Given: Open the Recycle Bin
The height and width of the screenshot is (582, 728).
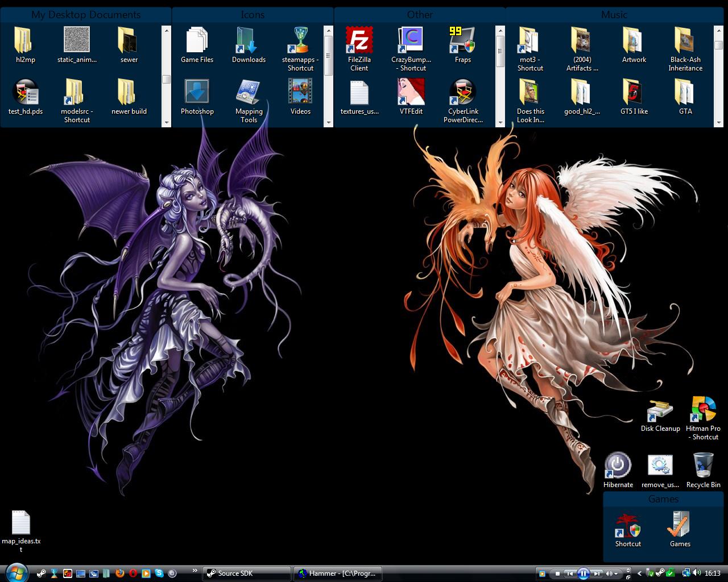Looking at the screenshot, I should point(703,466).
